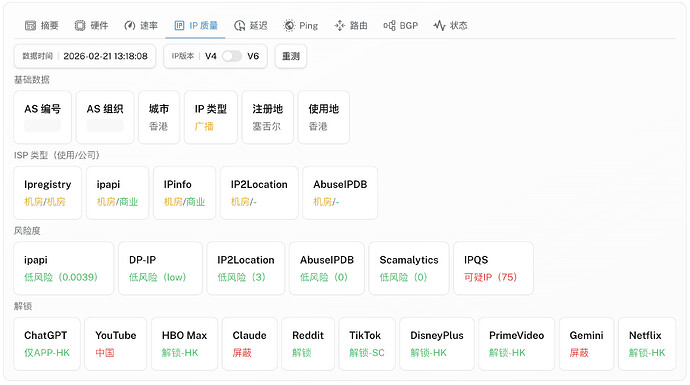This screenshot has height=385, width=690.
Task: Select the V6 label
Action: pos(253,56)
